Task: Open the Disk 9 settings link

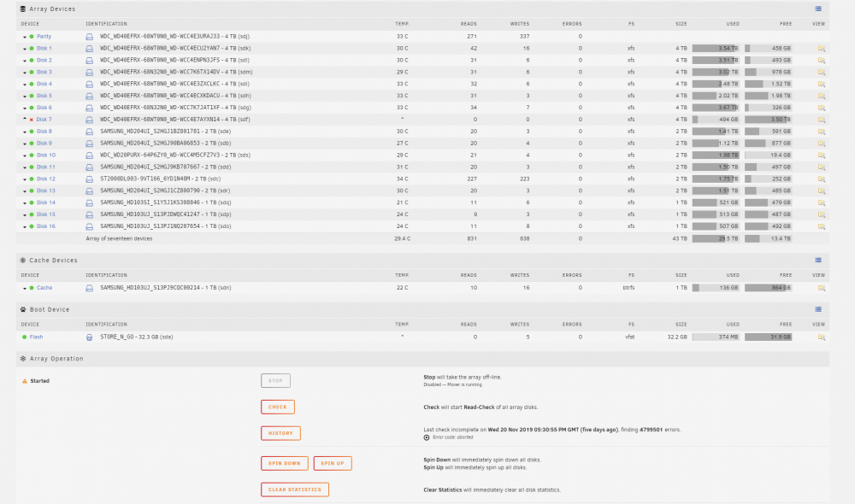Action: pyautogui.click(x=44, y=144)
